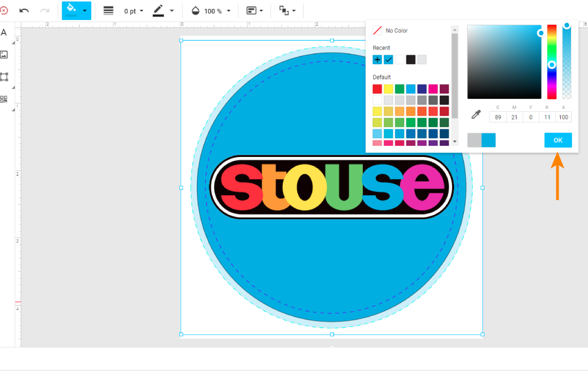The image size is (588, 371).
Task: Edit the C value field showing 89
Action: click(x=498, y=118)
